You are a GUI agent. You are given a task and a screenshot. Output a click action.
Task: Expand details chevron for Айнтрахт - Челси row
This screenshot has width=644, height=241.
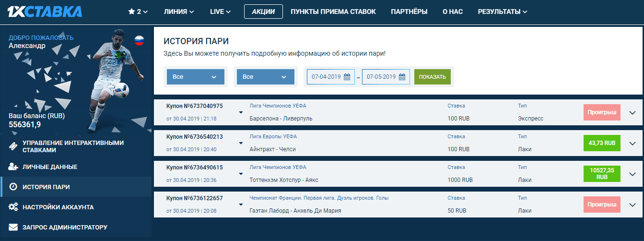pos(632,144)
